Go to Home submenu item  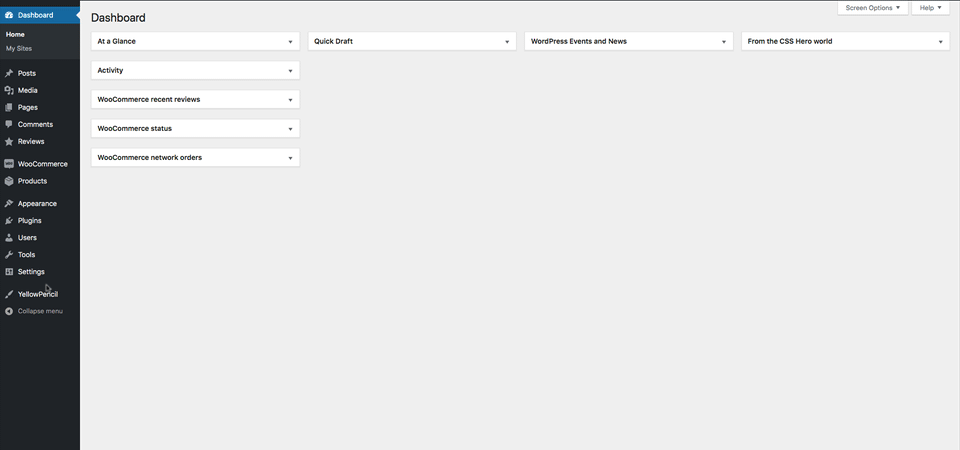(15, 35)
